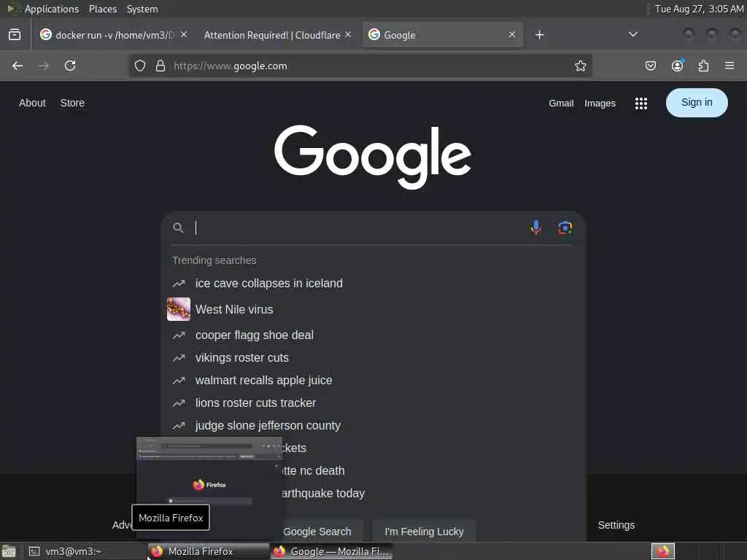747x560 pixels.
Task: Open the Settings link at page bottom
Action: [x=616, y=525]
